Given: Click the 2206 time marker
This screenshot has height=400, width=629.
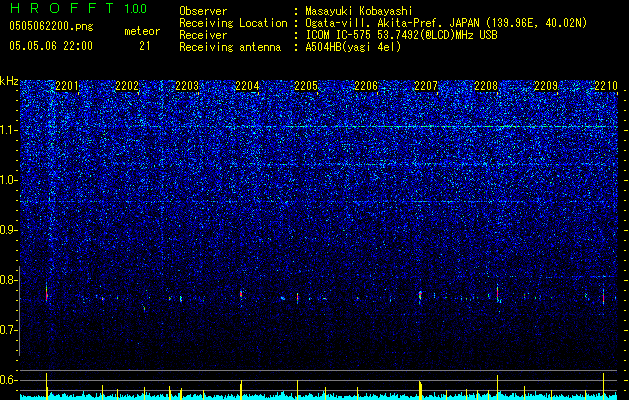Looking at the screenshot, I should (x=366, y=86).
